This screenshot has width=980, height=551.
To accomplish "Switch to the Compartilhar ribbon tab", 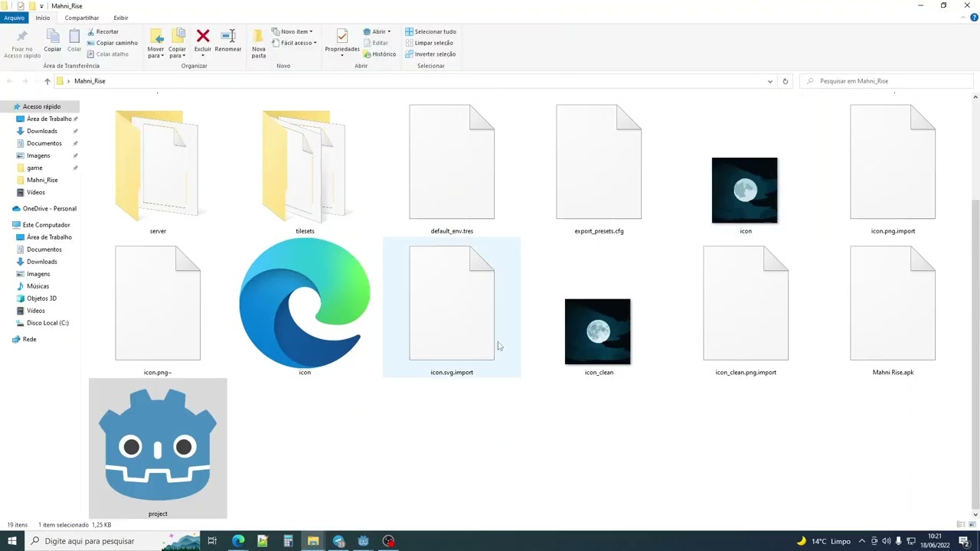I will 82,18.
